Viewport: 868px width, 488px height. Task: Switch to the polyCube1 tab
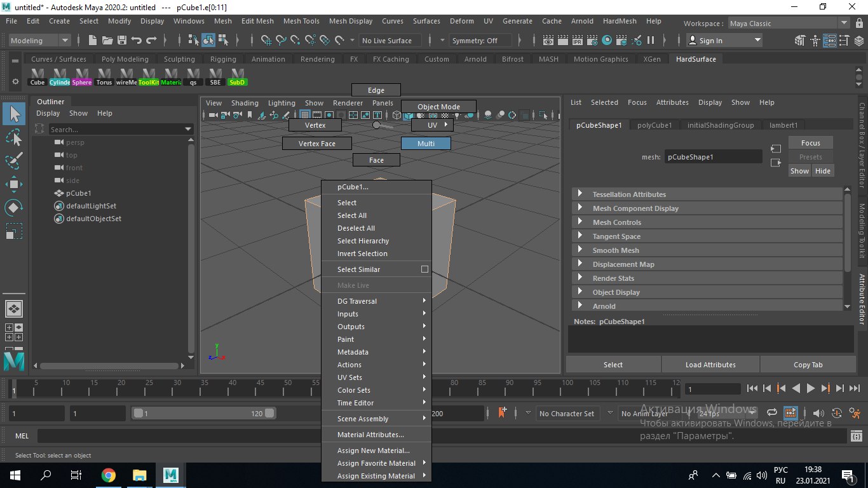point(654,125)
